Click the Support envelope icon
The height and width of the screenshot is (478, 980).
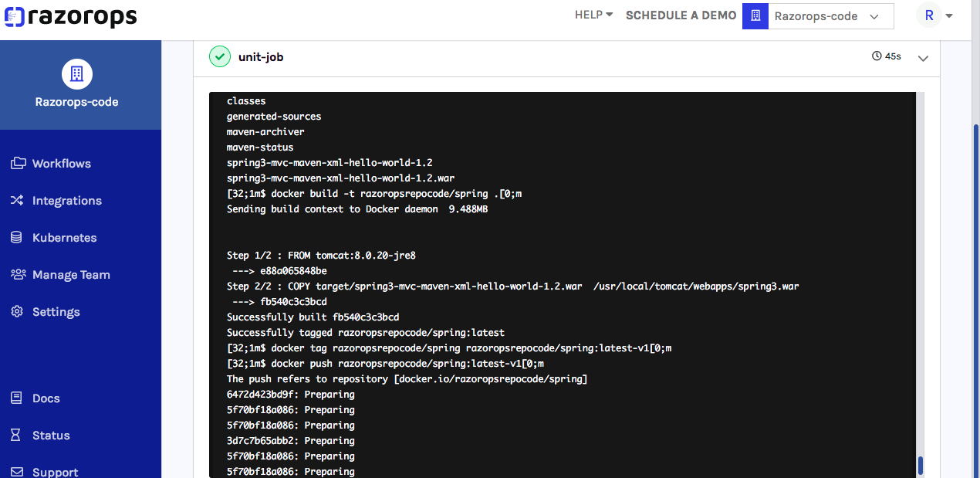pyautogui.click(x=17, y=472)
